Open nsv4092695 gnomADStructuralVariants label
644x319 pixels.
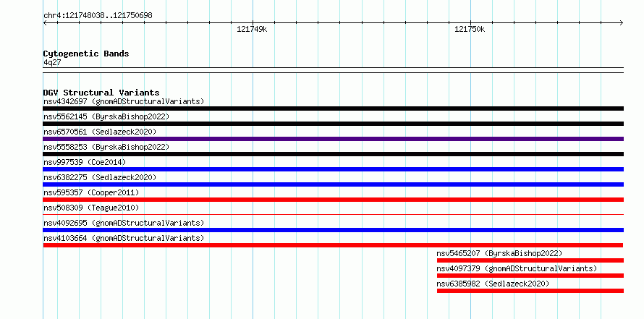click(x=124, y=223)
